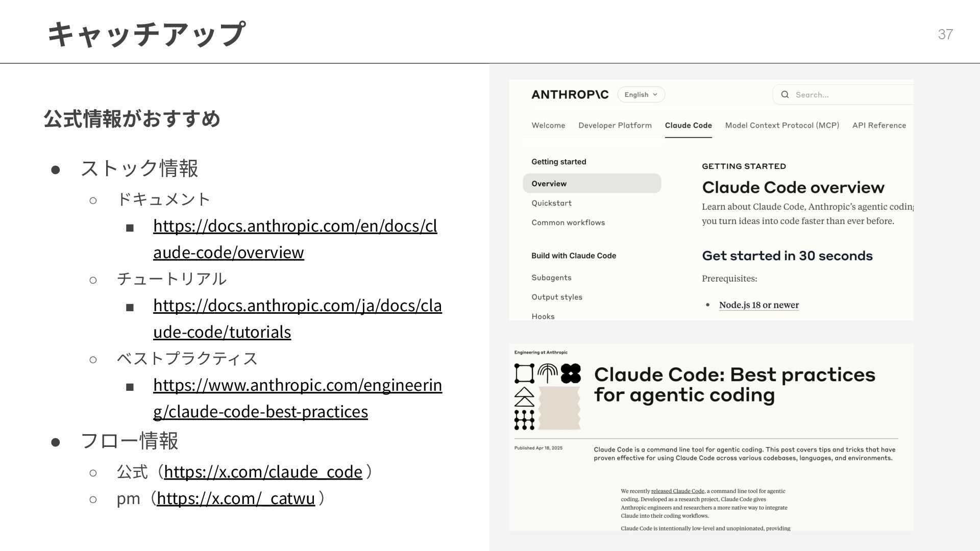Click the Prerequisites: label
Viewport: 980px width, 551px height.
click(729, 279)
